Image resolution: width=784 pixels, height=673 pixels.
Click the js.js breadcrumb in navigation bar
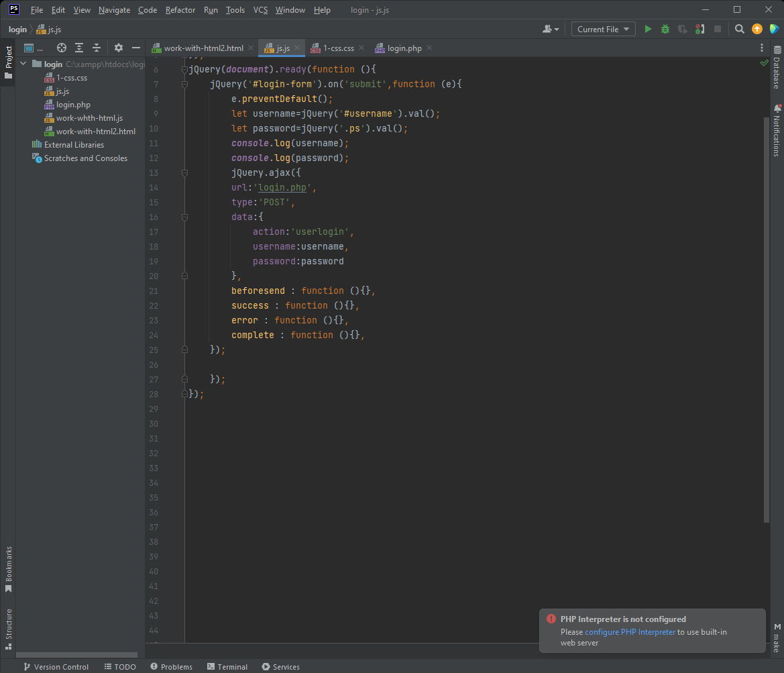point(49,30)
